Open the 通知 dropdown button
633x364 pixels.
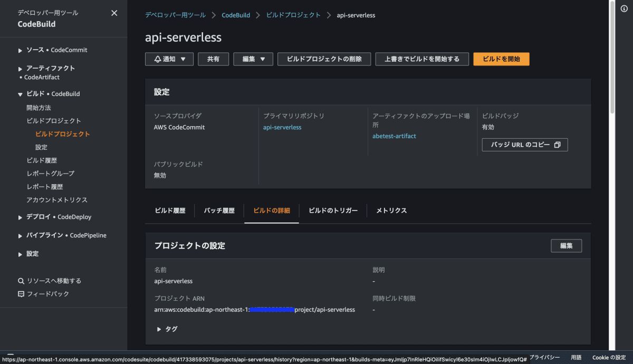coord(169,59)
